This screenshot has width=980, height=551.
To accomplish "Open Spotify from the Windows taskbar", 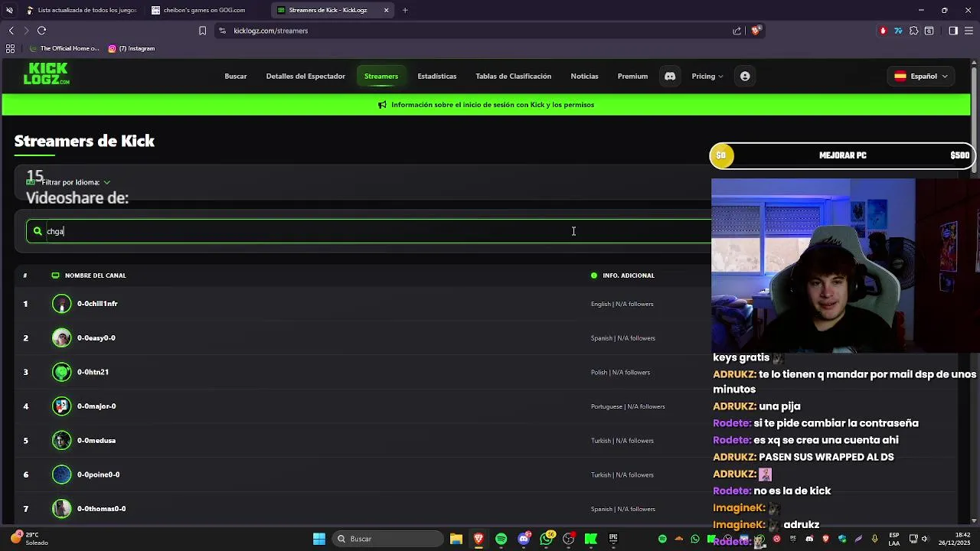I will coord(501,539).
